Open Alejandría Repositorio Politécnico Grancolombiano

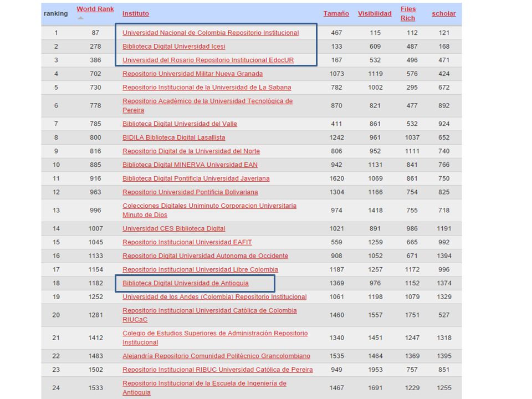[216, 356]
